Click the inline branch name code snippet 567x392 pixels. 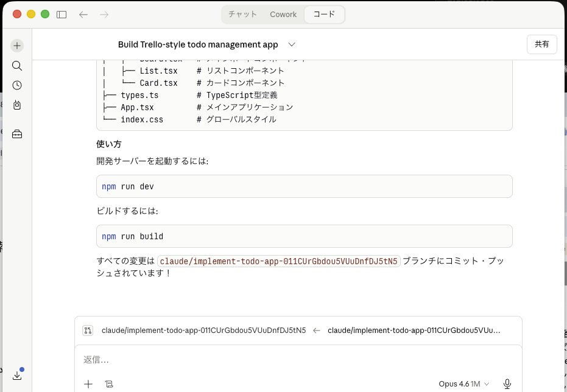point(278,261)
